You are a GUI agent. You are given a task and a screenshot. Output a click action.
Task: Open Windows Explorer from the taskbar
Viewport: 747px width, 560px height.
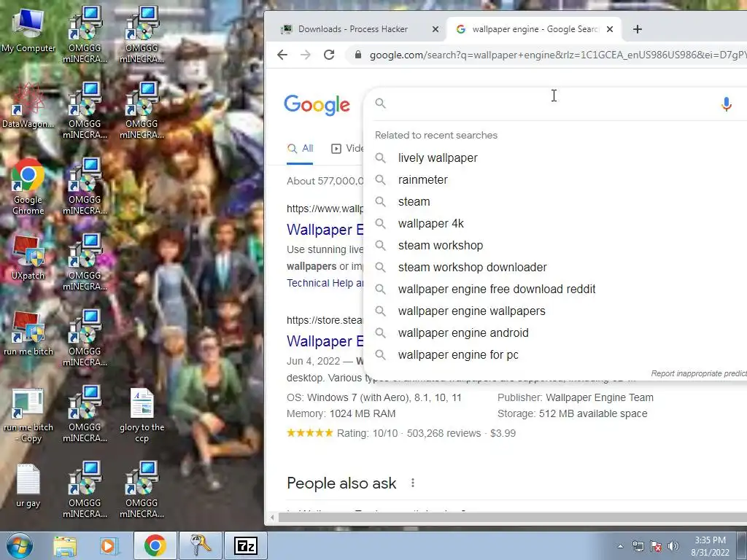pos(65,545)
